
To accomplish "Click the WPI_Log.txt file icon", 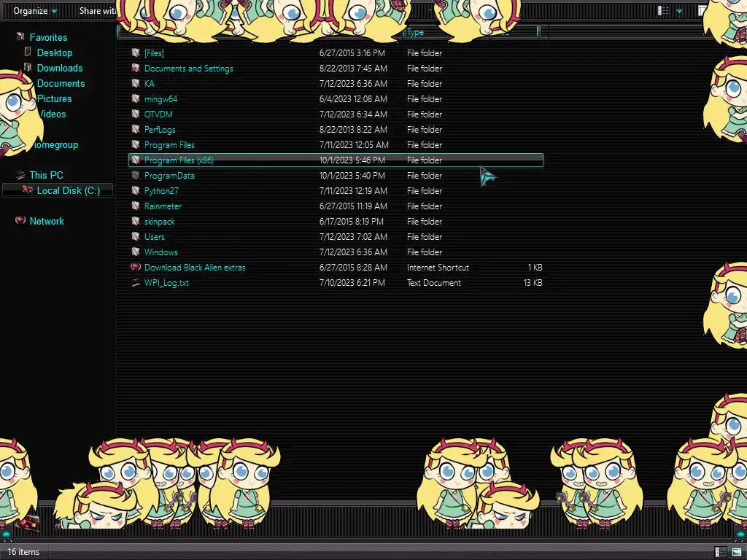I will (x=136, y=282).
